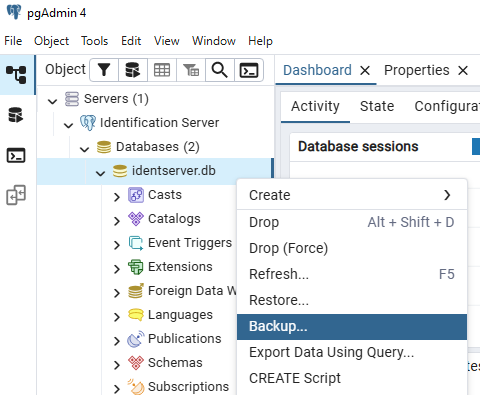The image size is (480, 395).
Task: Select Restore... in context menu
Action: [352, 300]
